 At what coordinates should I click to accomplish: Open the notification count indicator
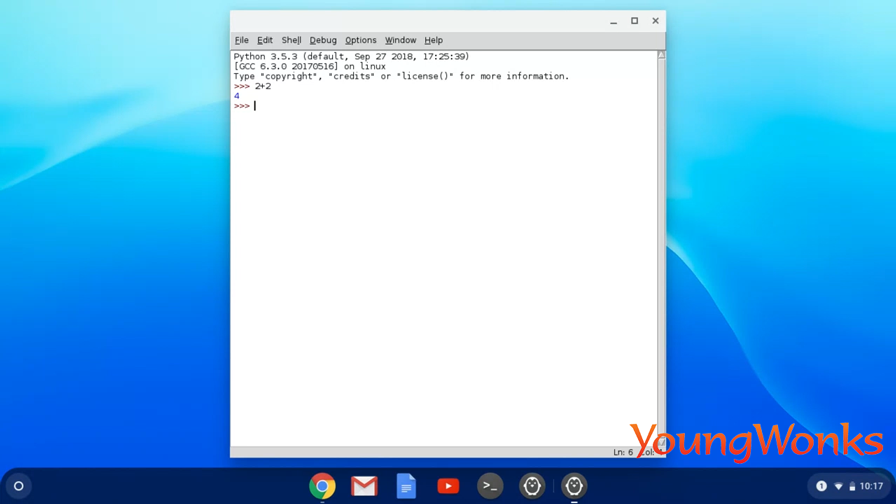pyautogui.click(x=821, y=486)
